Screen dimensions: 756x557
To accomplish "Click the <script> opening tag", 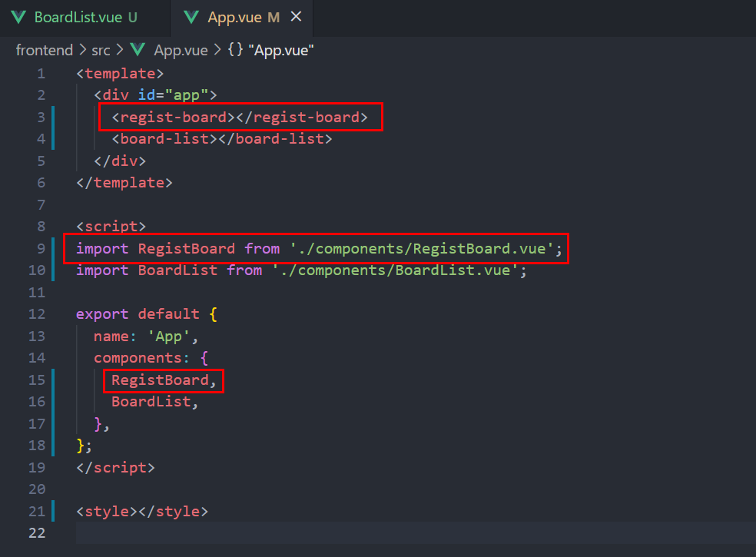I will click(111, 227).
